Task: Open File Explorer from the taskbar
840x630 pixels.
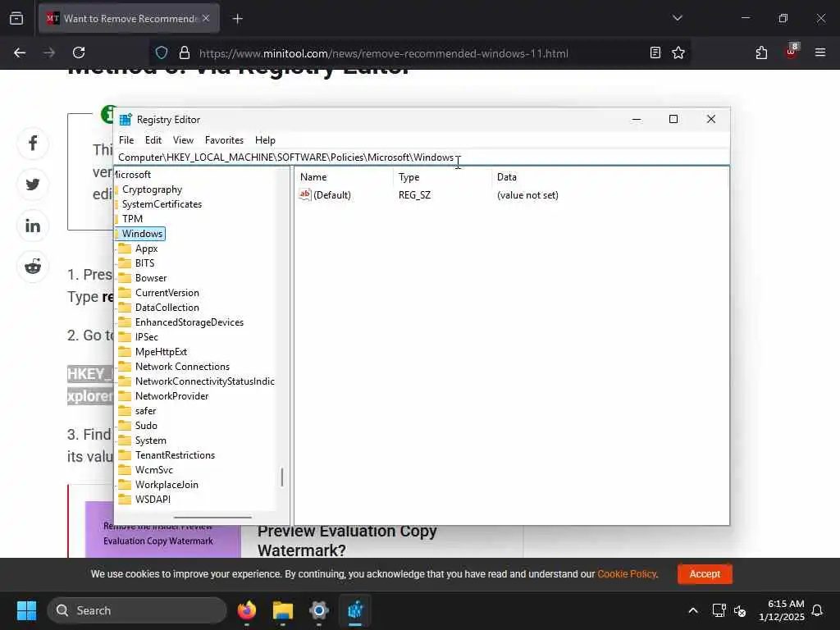Action: (x=283, y=610)
